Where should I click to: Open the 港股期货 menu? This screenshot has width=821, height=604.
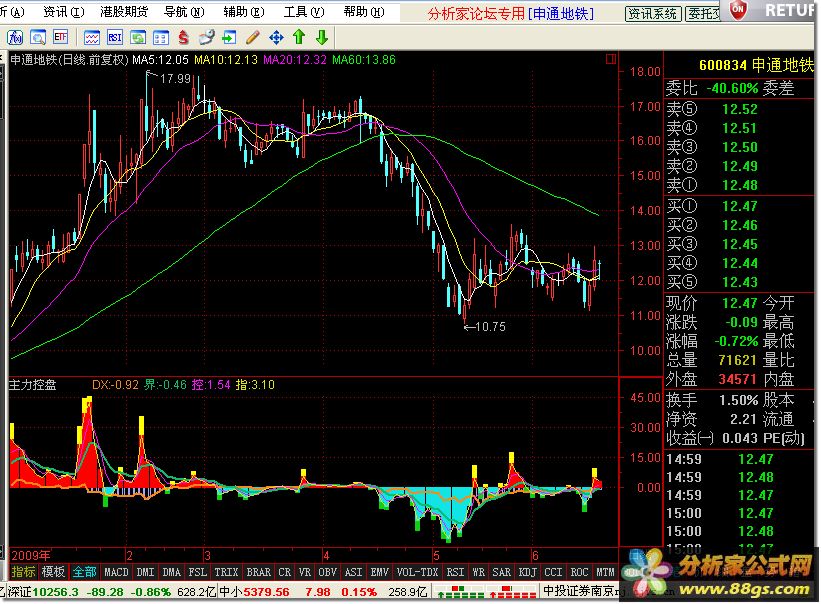pyautogui.click(x=124, y=12)
